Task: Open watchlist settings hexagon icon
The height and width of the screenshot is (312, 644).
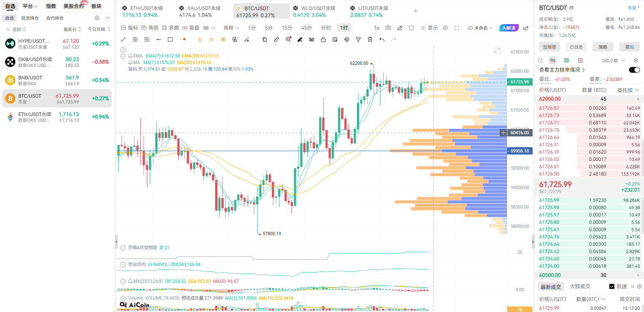Action: pyautogui.click(x=97, y=18)
